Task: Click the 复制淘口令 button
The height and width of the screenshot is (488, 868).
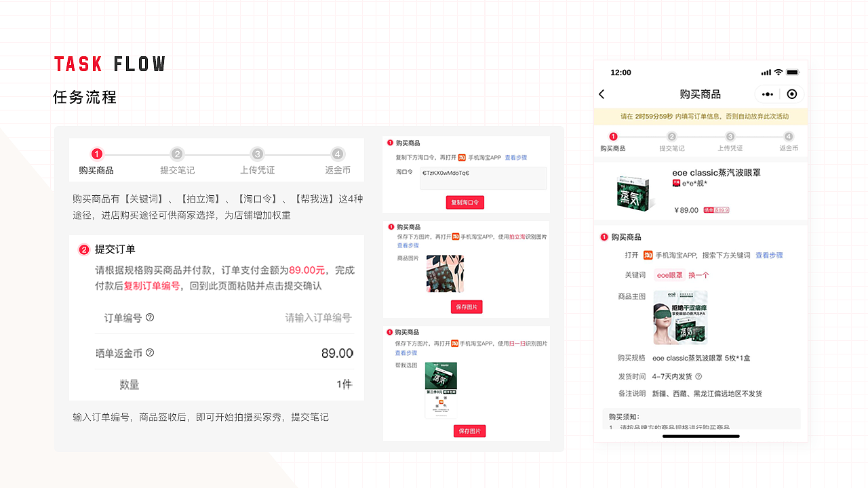Action: (x=465, y=203)
